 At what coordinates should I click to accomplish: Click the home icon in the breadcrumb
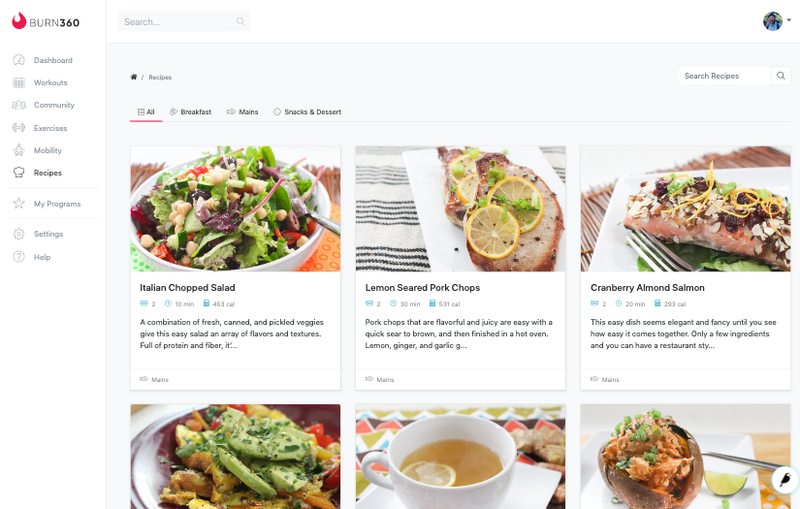coord(134,77)
